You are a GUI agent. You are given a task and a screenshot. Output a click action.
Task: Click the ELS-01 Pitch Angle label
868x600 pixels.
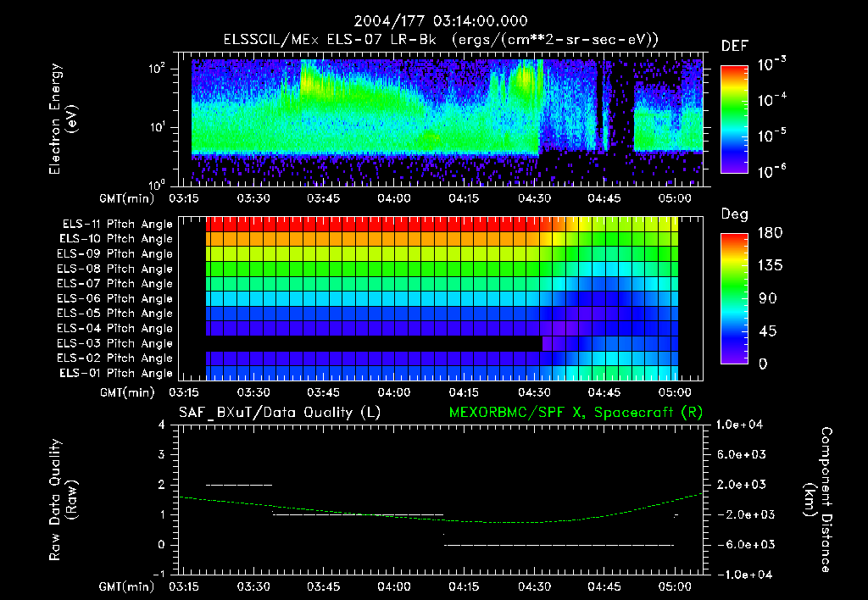115,373
